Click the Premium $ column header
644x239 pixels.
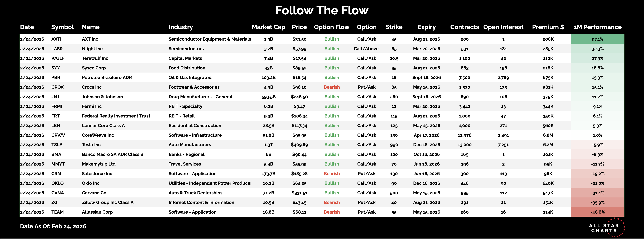tap(548, 27)
